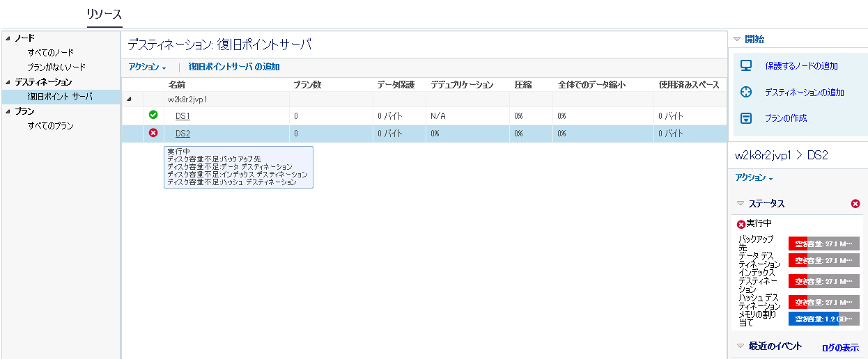Collapse the ステータス section
This screenshot has height=359, width=868.
tap(741, 204)
